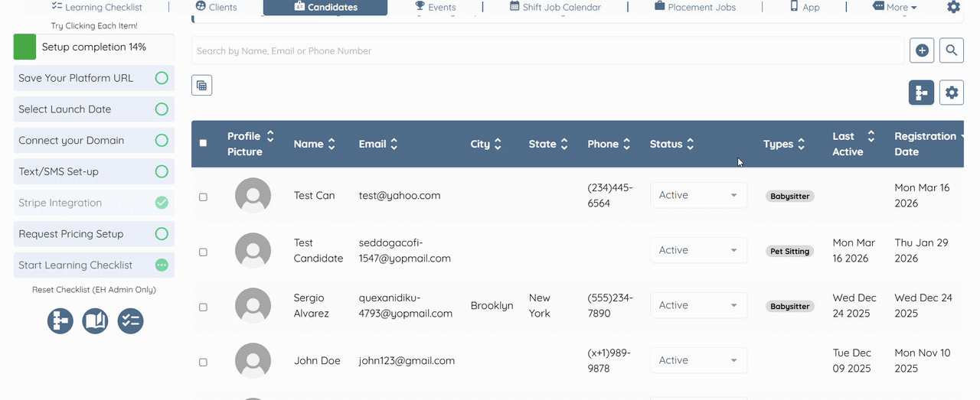
Task: Sort by City column arrows
Action: (498, 144)
